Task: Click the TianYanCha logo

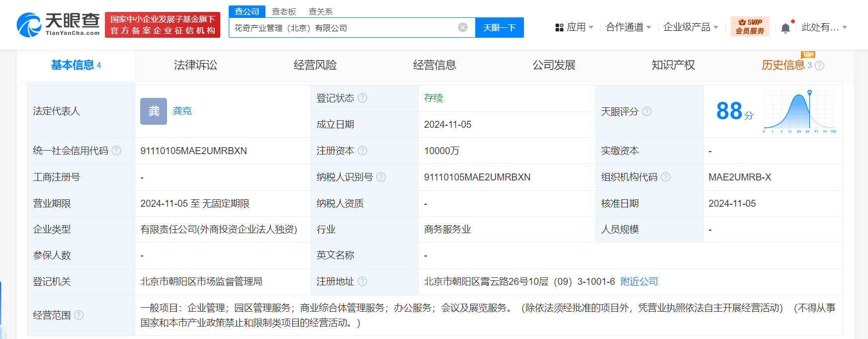Action: 58,25
